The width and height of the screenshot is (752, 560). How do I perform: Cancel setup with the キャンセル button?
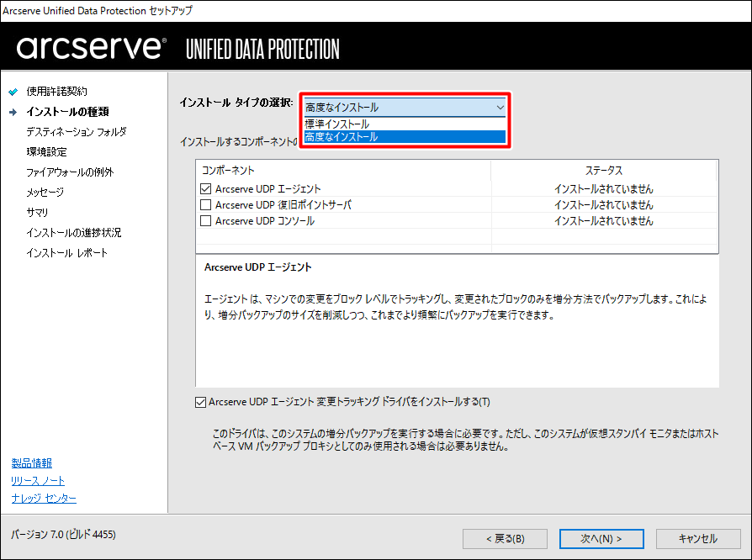coord(698,539)
